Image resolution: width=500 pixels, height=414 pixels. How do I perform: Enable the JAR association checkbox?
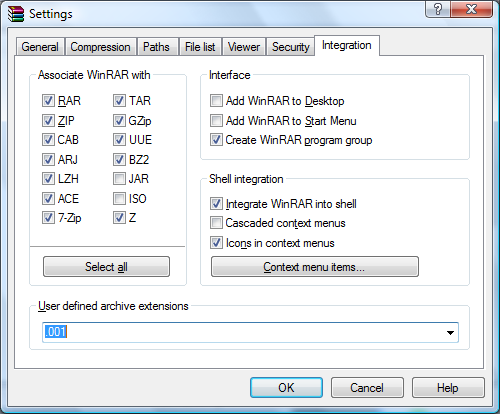point(119,179)
